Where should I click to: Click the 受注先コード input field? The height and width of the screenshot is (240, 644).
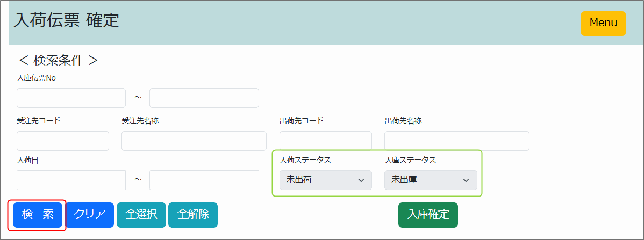coord(63,141)
